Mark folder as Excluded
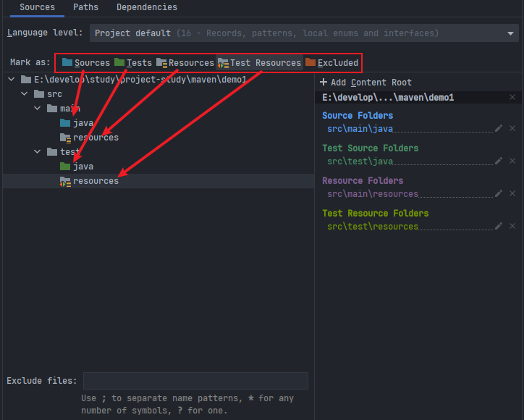 [331, 62]
